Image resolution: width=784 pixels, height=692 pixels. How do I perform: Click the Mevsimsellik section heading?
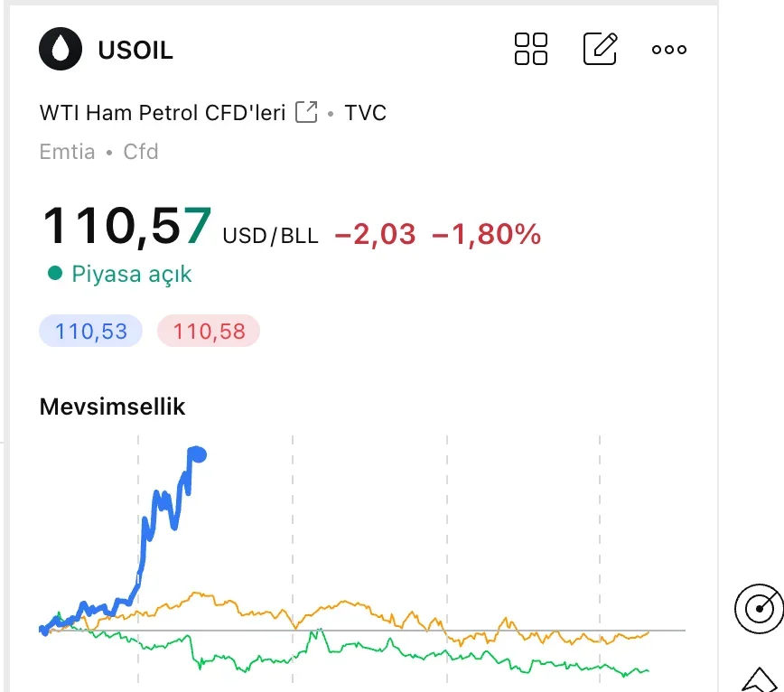[x=112, y=407]
